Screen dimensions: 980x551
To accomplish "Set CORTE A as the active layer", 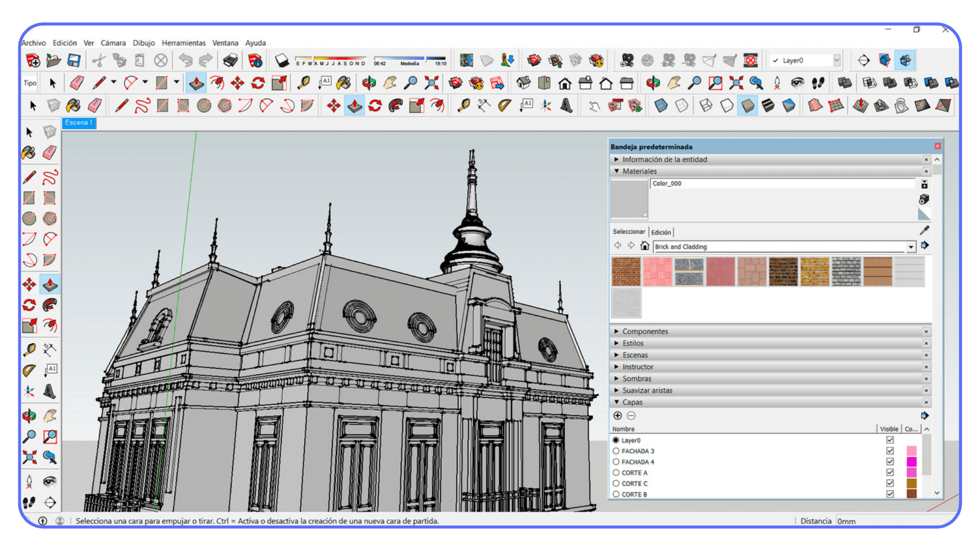I will (617, 472).
